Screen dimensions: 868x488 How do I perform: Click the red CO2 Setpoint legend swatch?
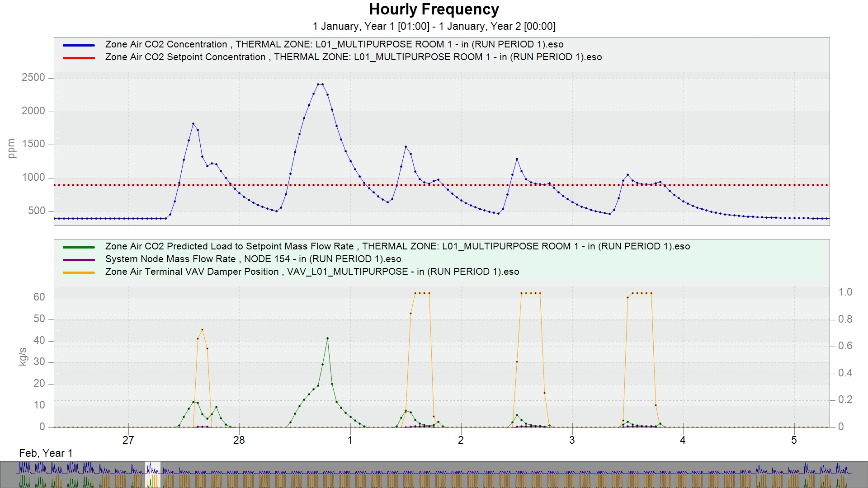click(x=79, y=58)
